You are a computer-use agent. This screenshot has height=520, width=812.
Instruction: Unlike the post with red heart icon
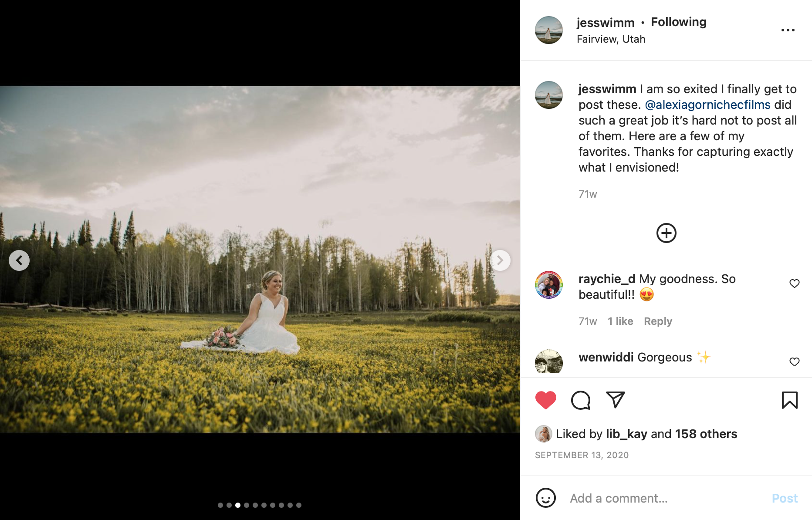(545, 400)
